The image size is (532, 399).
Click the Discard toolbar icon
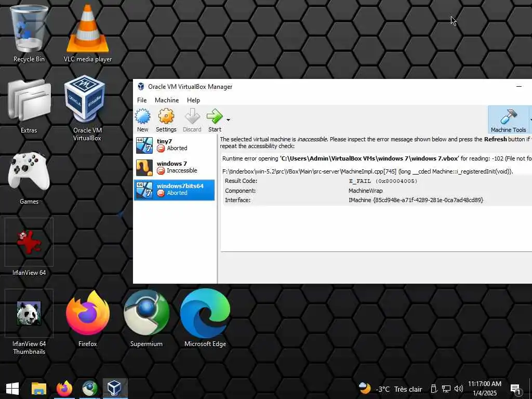pyautogui.click(x=192, y=121)
